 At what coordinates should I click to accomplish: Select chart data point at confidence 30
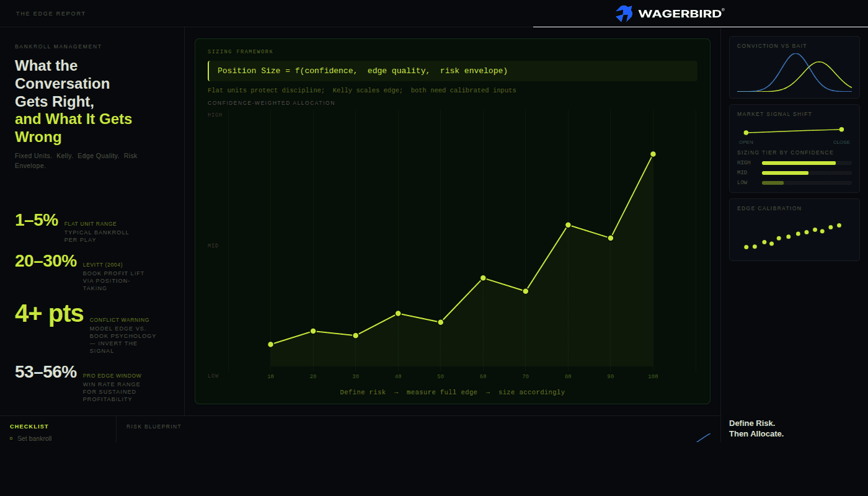coord(355,335)
